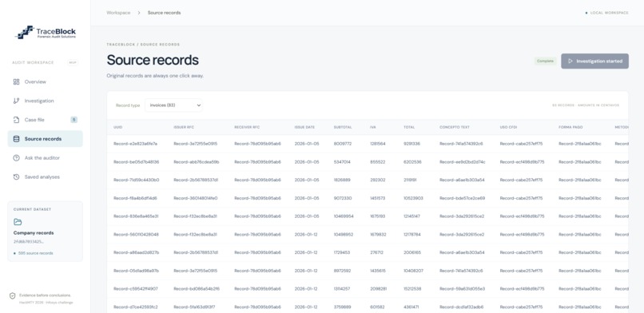Click the Uso CFDI column header
Screen dimensions: 644x313
(508, 127)
